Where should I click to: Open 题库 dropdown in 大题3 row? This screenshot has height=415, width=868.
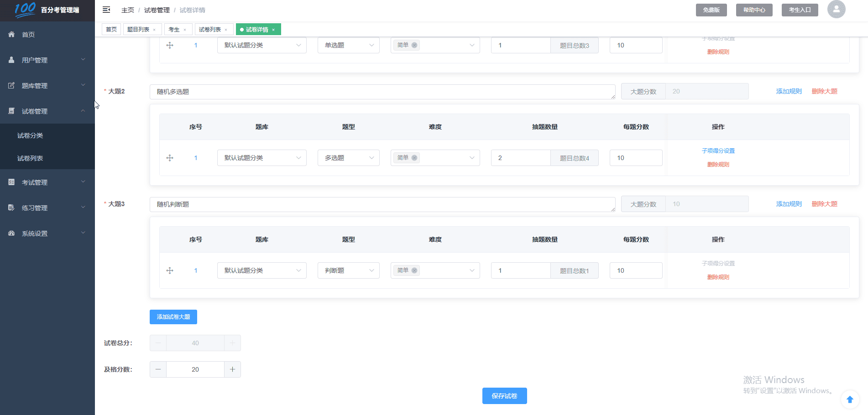[x=261, y=270]
